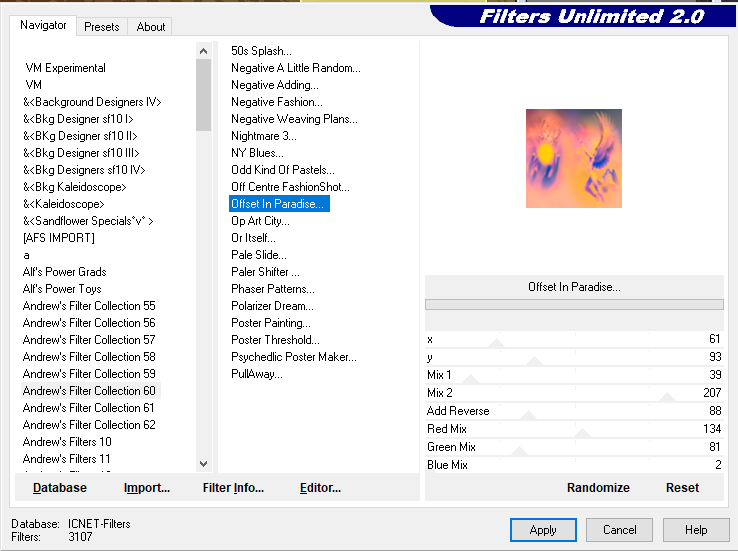The width and height of the screenshot is (738, 551).
Task: Pick the Nightmare 3... filter
Action: click(264, 136)
